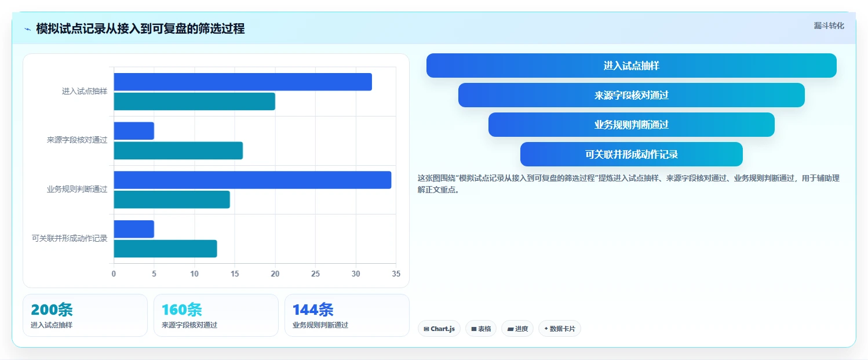
Task: Open the 144条 业务规则判断通过 stat card
Action: pos(347,315)
